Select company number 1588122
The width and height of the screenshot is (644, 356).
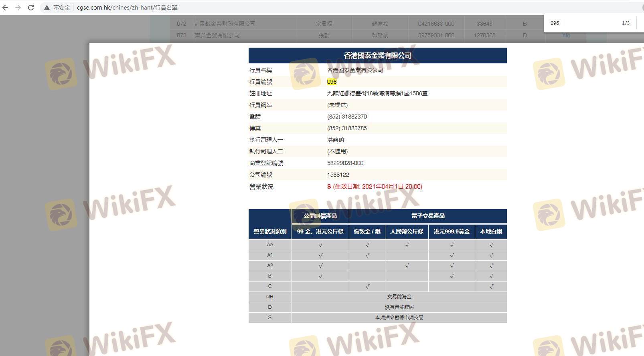coord(338,175)
